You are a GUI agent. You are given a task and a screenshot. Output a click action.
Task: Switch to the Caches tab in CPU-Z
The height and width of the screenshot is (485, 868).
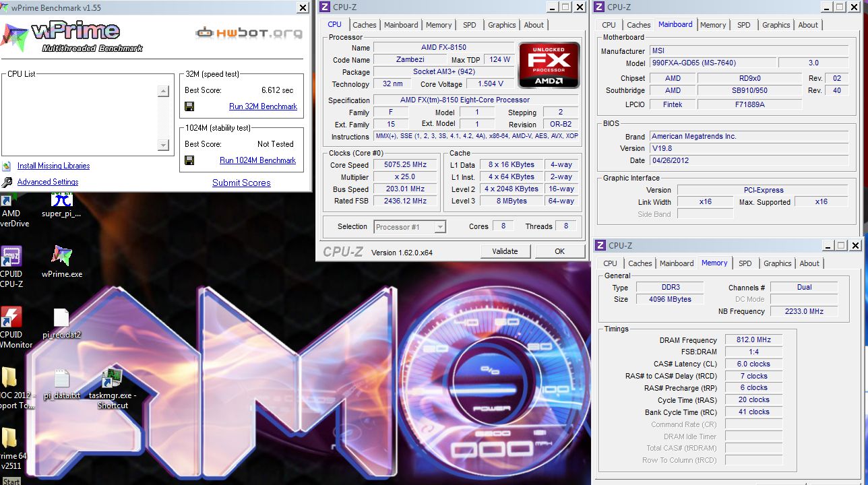(365, 25)
